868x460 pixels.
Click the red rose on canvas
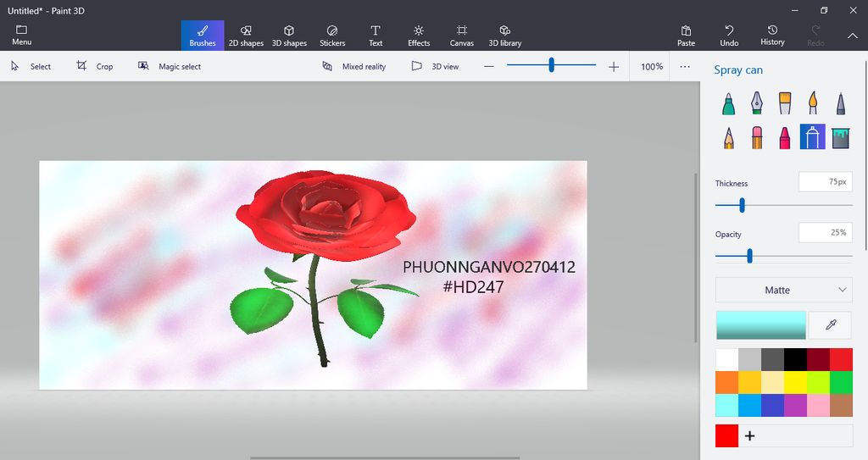coord(325,216)
